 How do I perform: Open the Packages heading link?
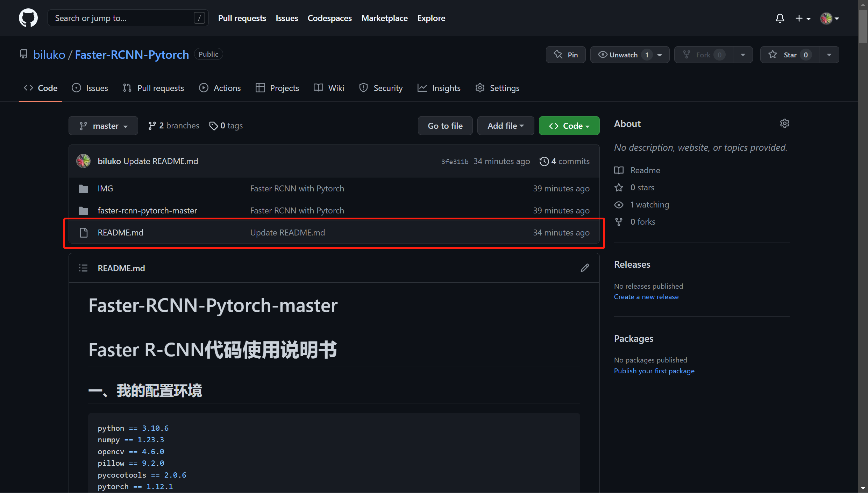pos(634,338)
